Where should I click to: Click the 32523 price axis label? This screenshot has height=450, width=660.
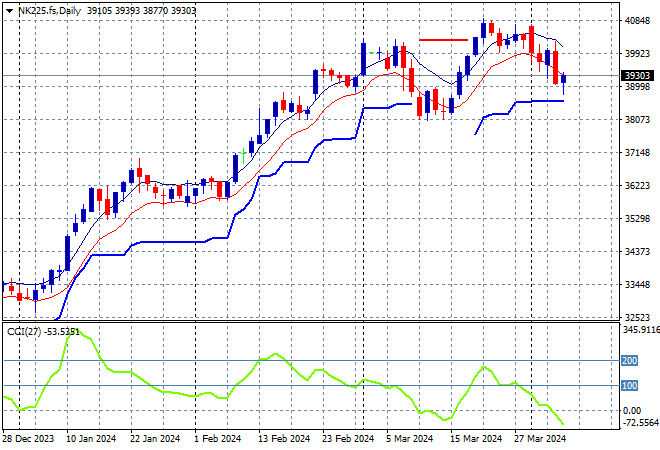[637, 317]
